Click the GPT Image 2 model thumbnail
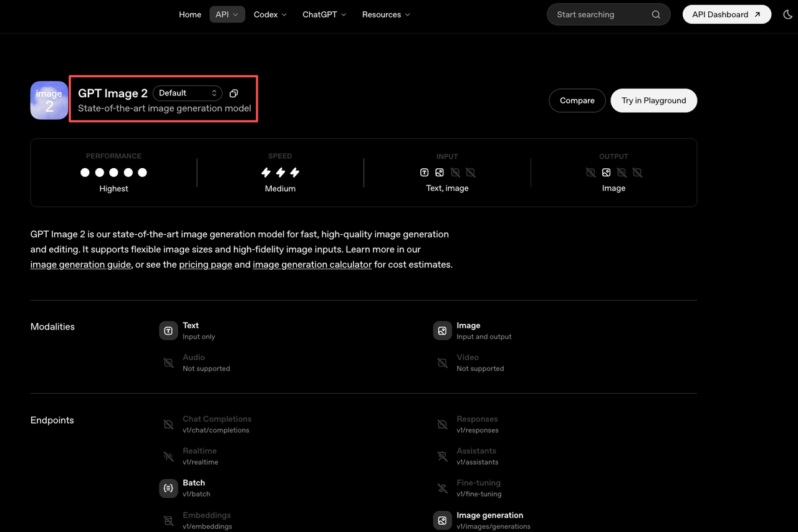This screenshot has width=798, height=532. click(49, 100)
